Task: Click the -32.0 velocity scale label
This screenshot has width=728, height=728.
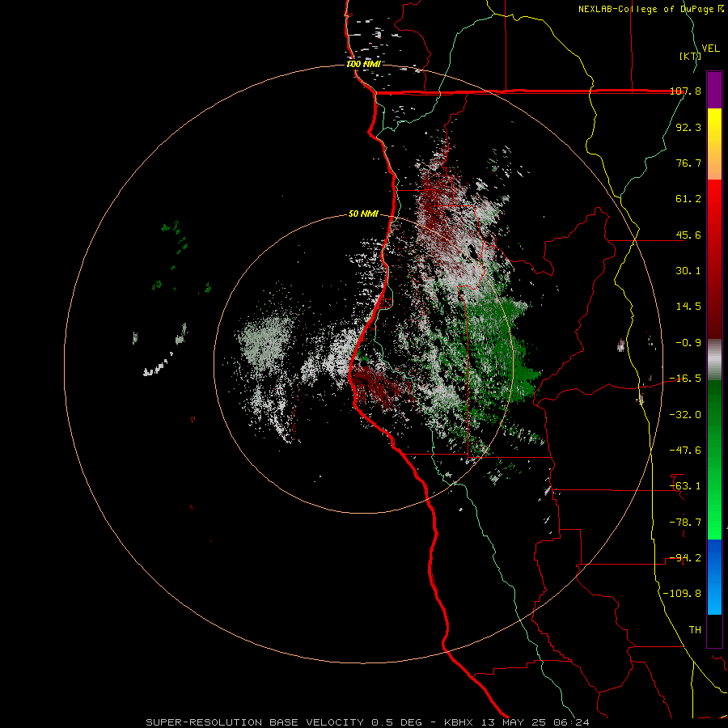Action: (x=685, y=415)
